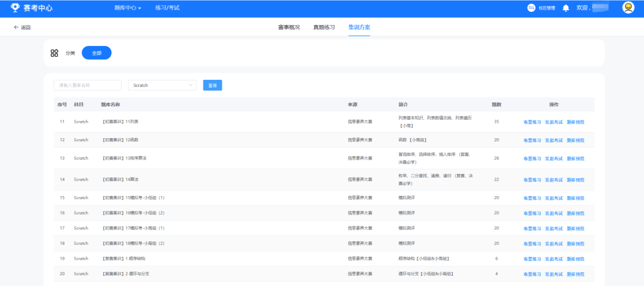Click 题库预览 for 【复赛集训】1 顺序结构

tap(575, 259)
